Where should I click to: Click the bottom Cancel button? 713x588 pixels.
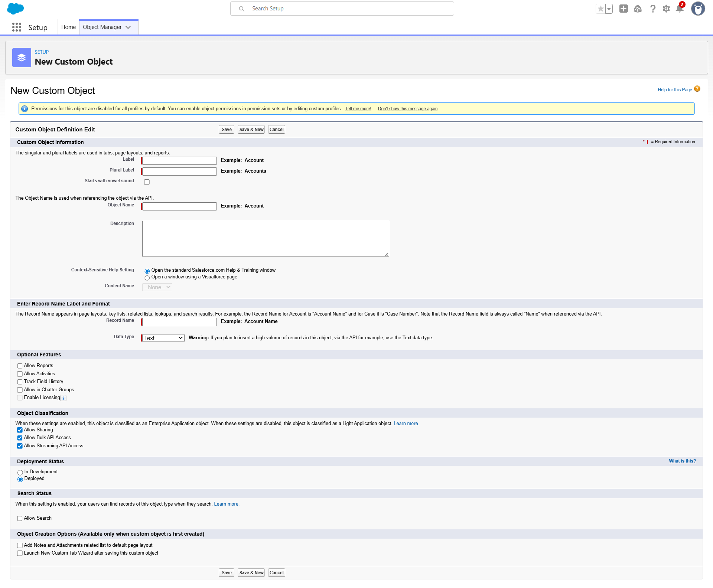[276, 573]
